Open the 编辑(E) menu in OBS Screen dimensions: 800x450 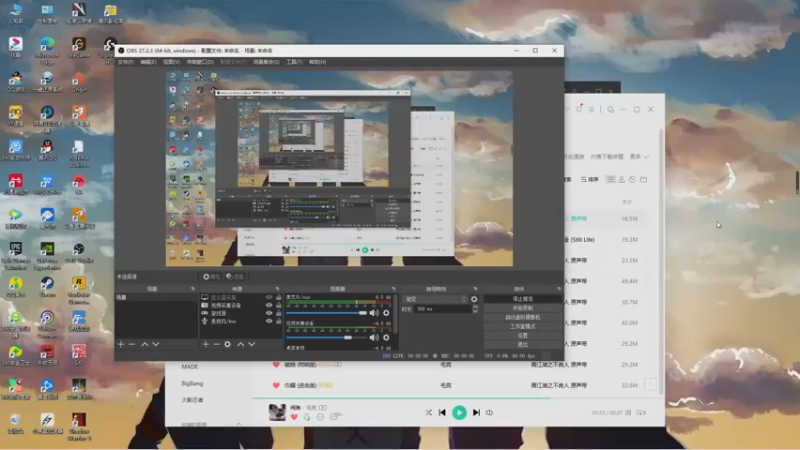click(x=148, y=62)
